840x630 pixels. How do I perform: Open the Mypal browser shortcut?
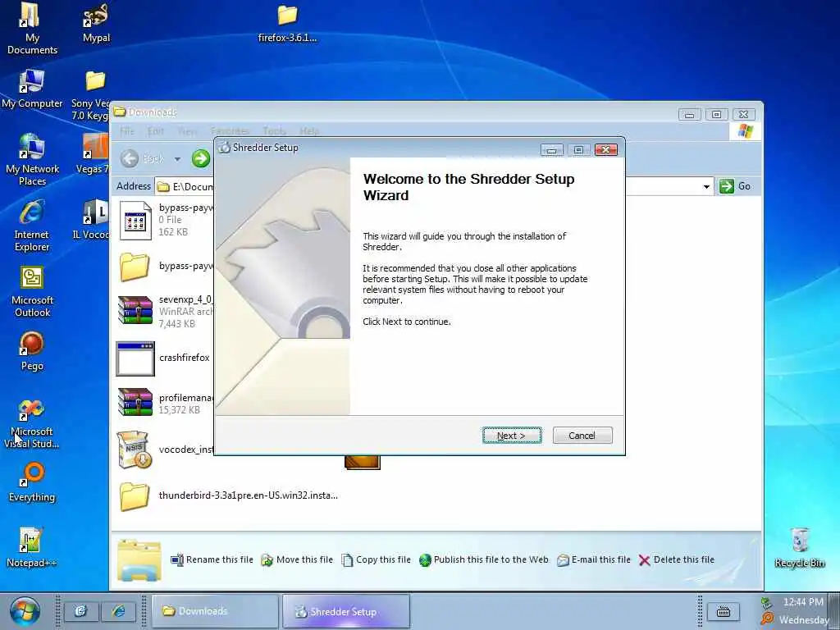[x=97, y=24]
